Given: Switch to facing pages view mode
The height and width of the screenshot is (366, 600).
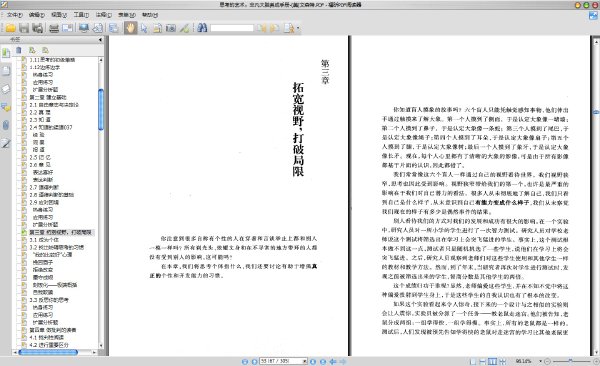Looking at the screenshot, I should 492,361.
